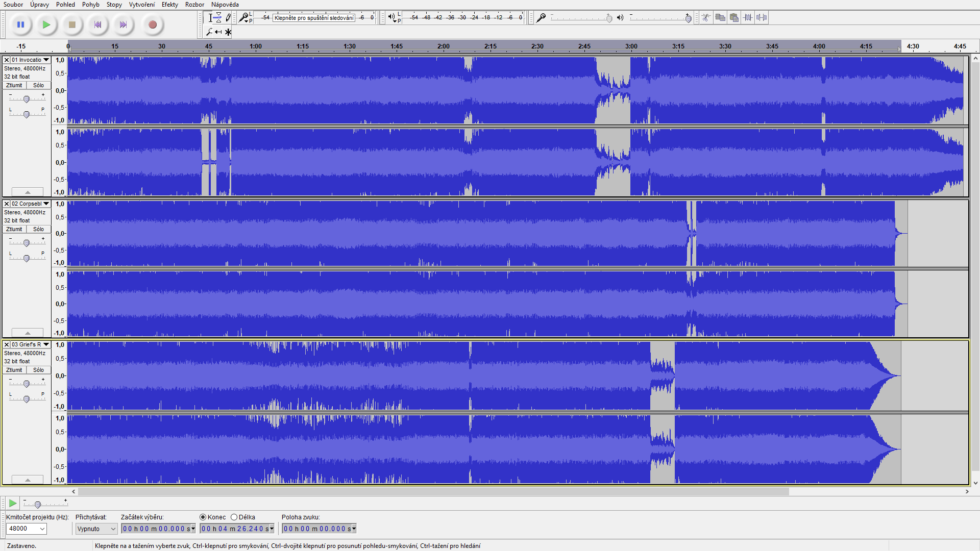Start playback with the green Play button
The image size is (980, 551).
pos(46,24)
